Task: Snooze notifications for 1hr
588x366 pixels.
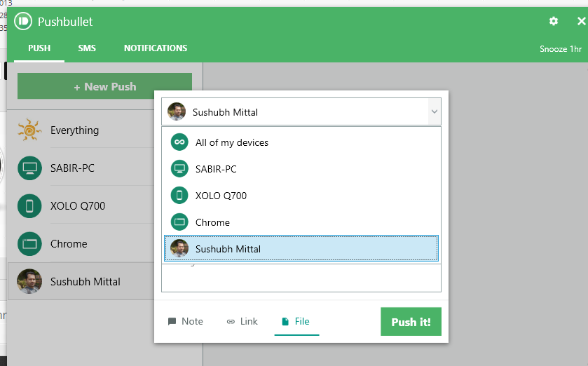Action: tap(561, 49)
